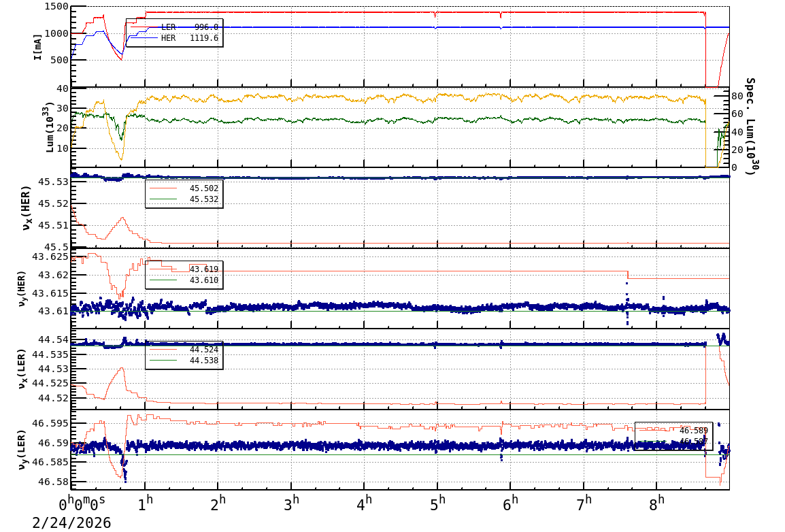Click the 43.62 tick label

[54, 275]
